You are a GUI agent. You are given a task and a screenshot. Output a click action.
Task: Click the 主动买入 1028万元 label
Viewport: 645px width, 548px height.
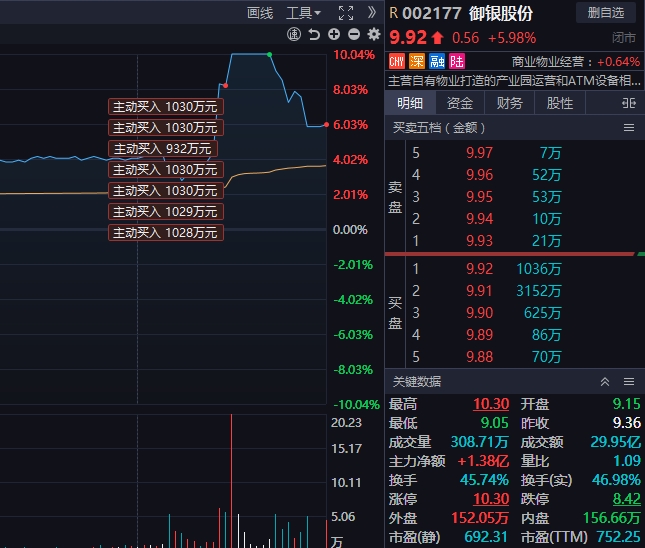(166, 232)
